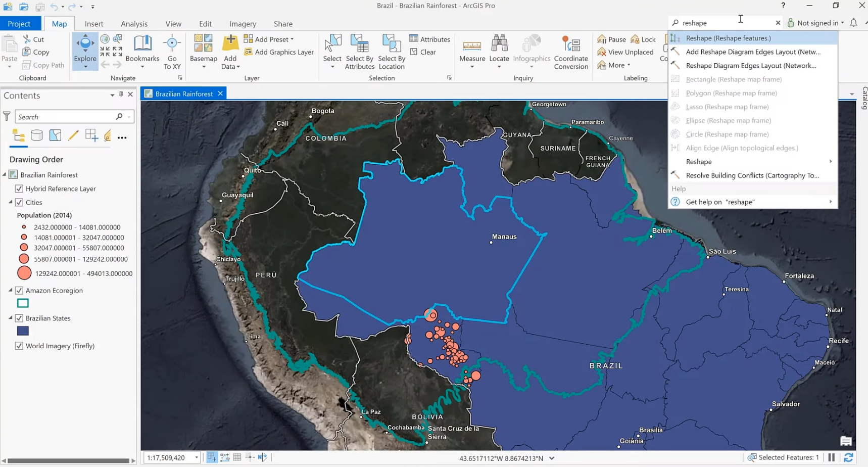Click the Cut command
Screen dimensions: 868x467
pyautogui.click(x=34, y=39)
